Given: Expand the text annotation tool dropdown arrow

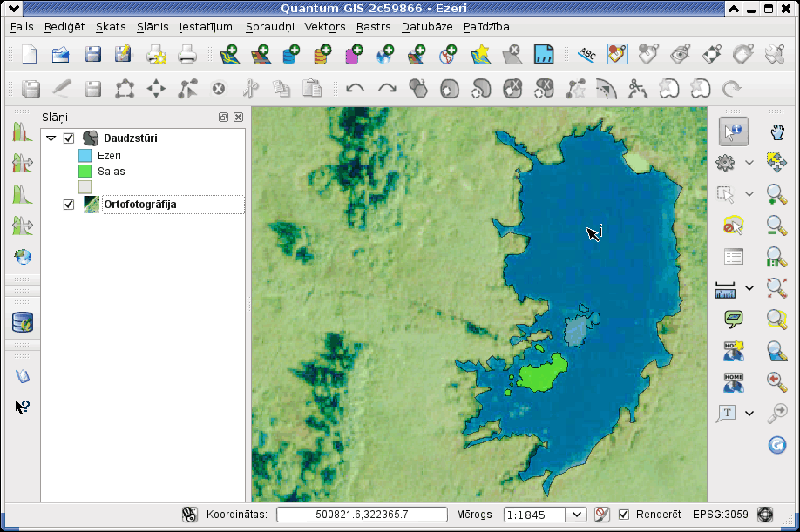Looking at the screenshot, I should (749, 414).
